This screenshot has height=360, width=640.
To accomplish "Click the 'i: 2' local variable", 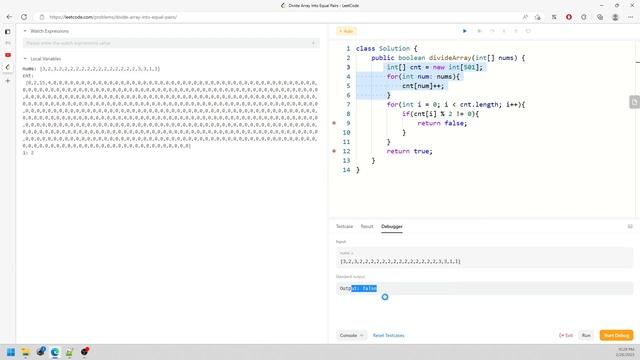I will (x=28, y=153).
